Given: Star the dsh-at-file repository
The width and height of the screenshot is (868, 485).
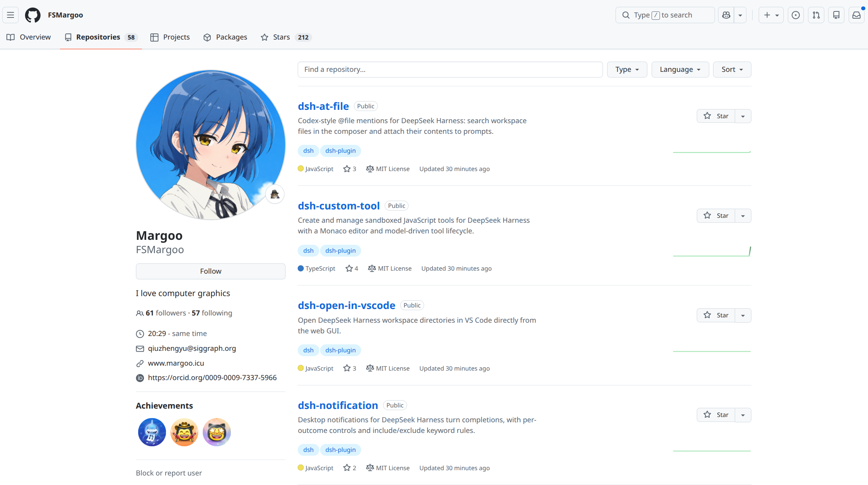Looking at the screenshot, I should click(x=716, y=116).
